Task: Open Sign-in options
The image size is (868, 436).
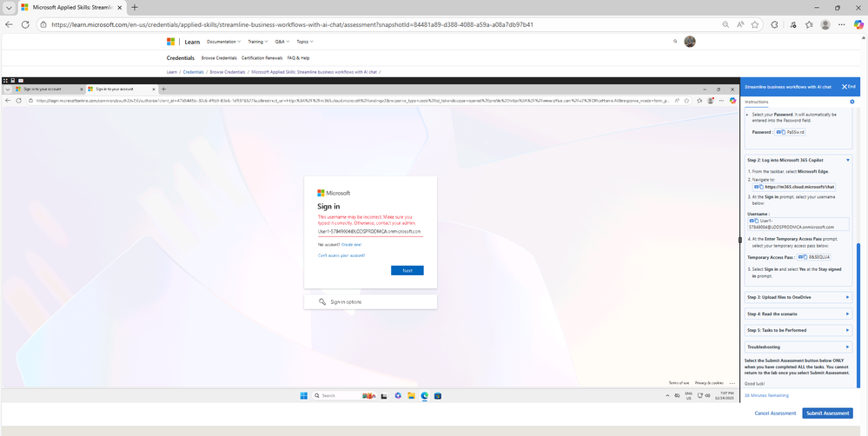Action: point(370,301)
